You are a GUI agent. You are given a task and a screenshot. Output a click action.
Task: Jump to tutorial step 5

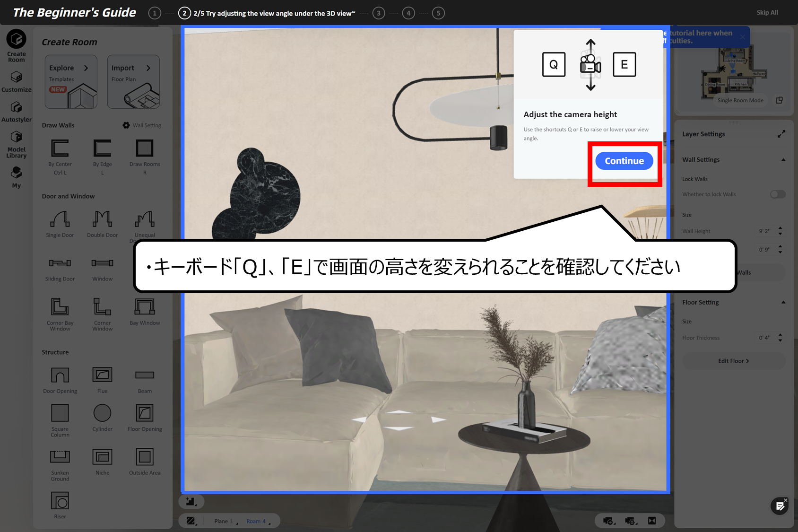coord(438,13)
